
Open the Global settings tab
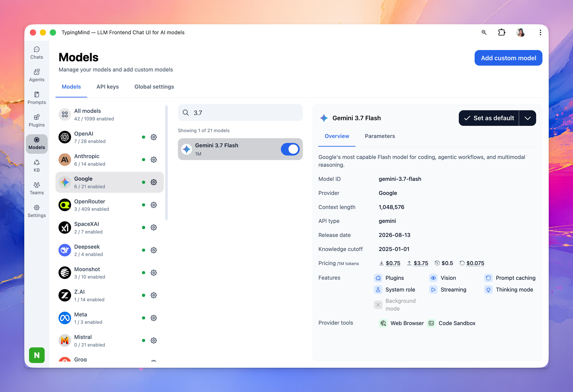point(154,87)
